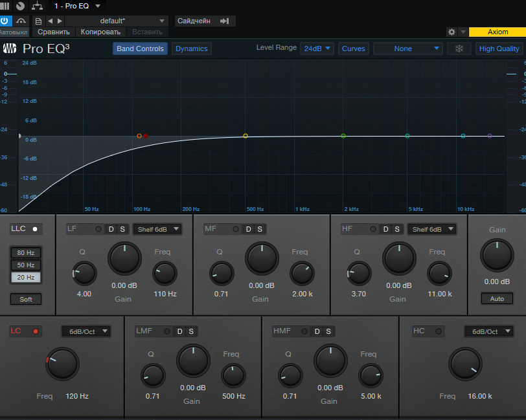Select the orange LF band node in graph
The height and width of the screenshot is (420, 526).
click(x=139, y=136)
